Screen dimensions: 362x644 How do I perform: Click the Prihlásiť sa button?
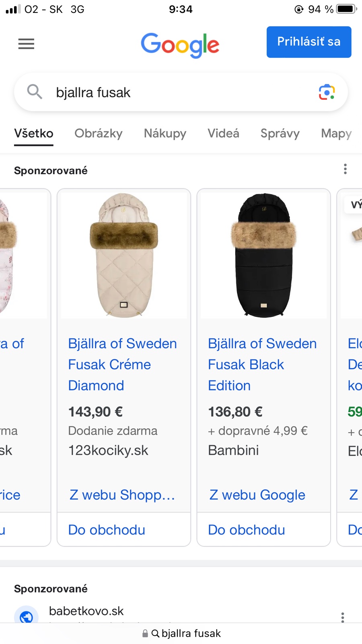tap(309, 42)
